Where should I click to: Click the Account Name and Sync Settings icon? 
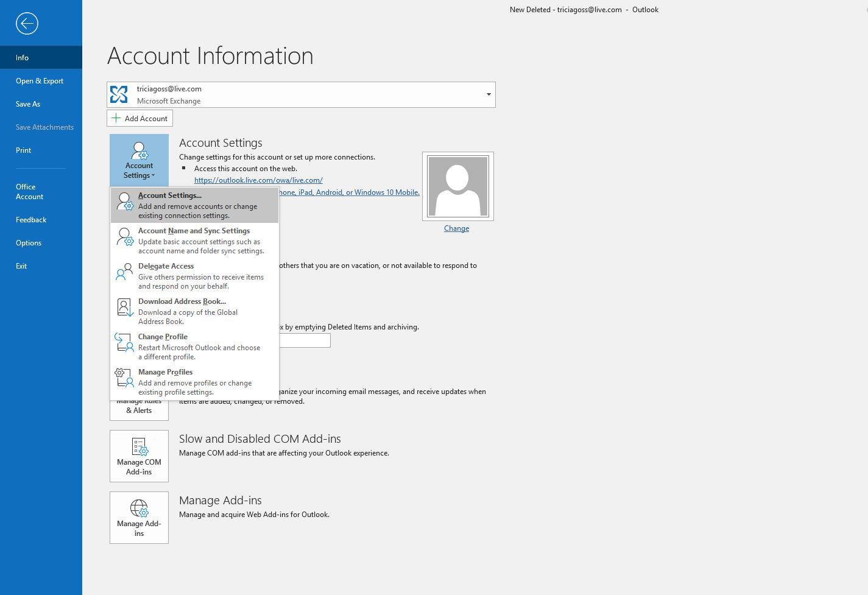pos(124,236)
